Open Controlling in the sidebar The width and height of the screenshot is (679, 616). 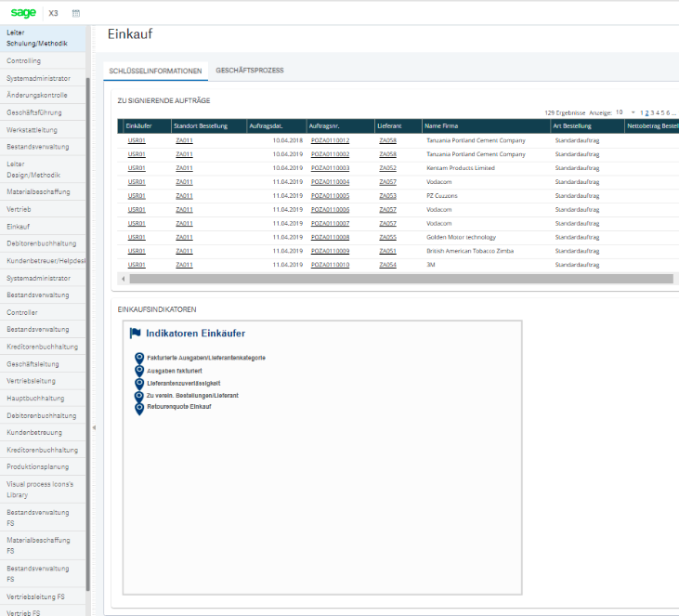coord(43,60)
